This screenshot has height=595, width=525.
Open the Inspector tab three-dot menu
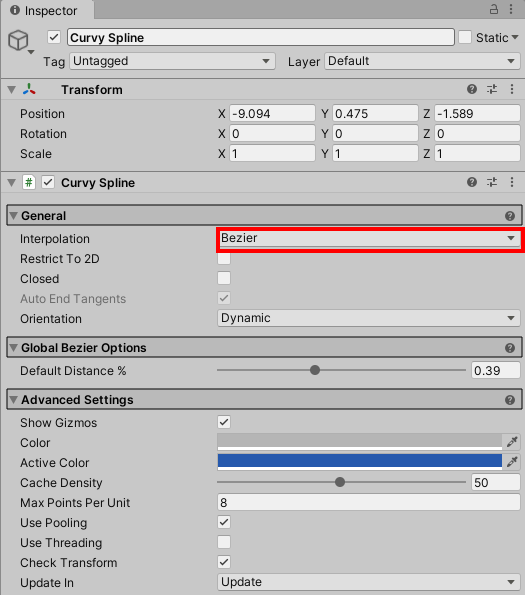pyautogui.click(x=511, y=9)
